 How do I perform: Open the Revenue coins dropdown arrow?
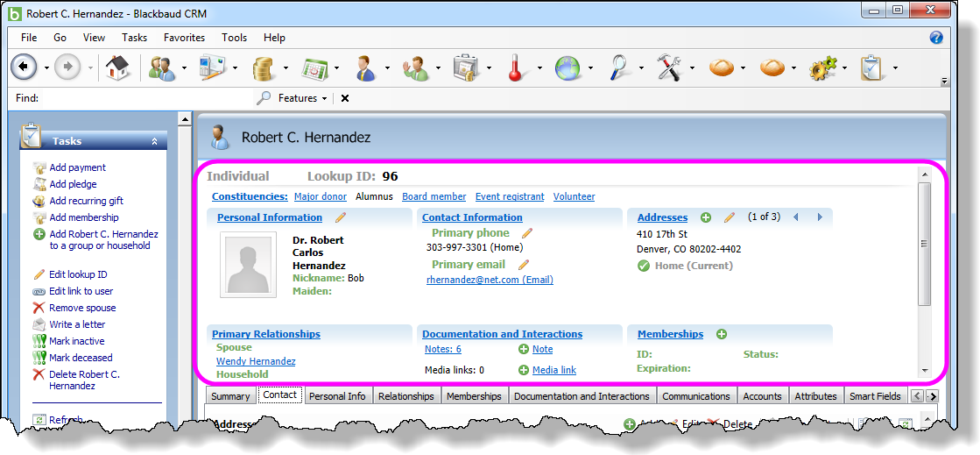[x=286, y=68]
